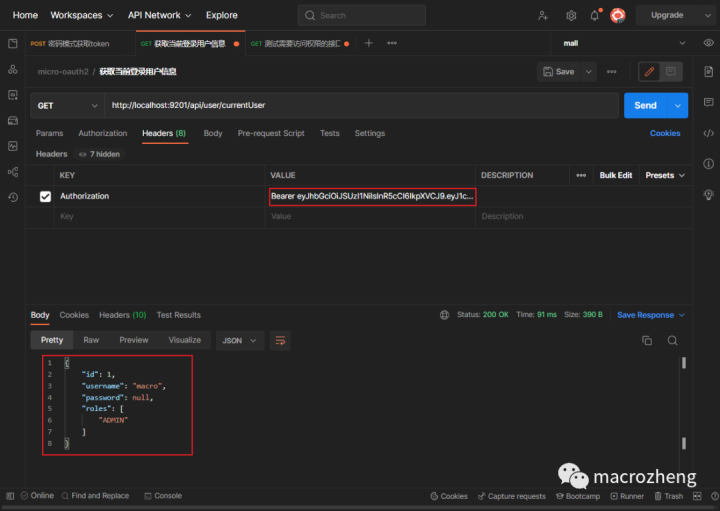Toggle word wrap in response

[x=280, y=341]
